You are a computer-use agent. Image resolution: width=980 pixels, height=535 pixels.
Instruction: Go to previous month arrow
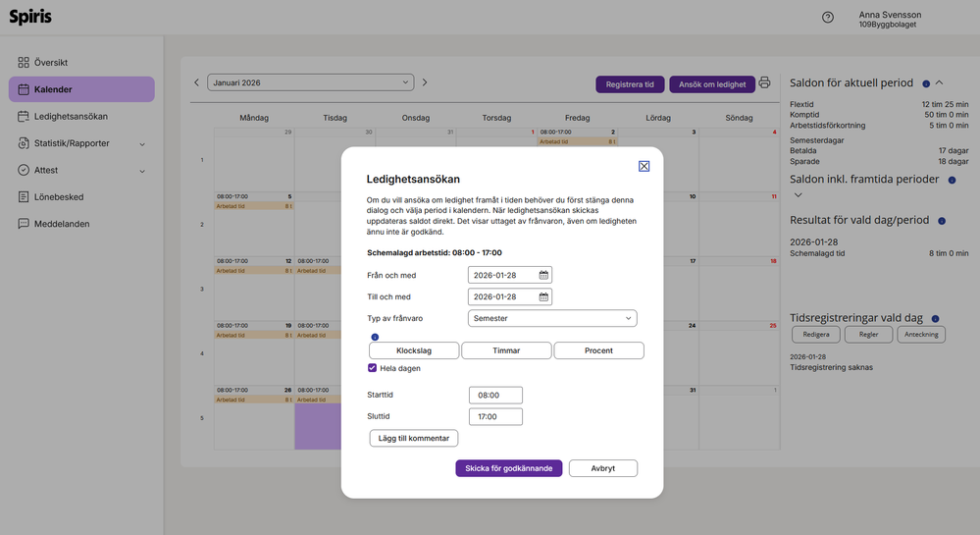pos(196,83)
